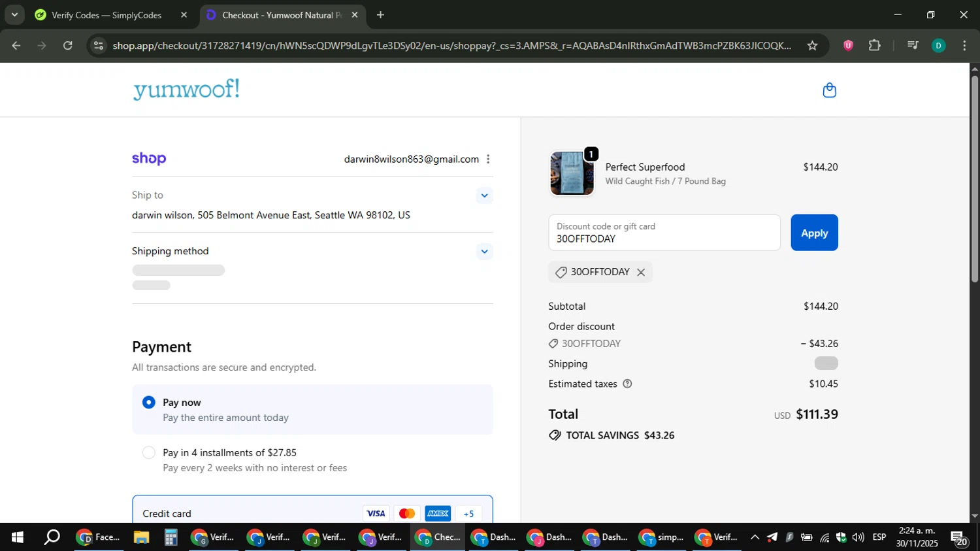
Task: Switch to simp... Chrome taskbar window
Action: pos(661,537)
